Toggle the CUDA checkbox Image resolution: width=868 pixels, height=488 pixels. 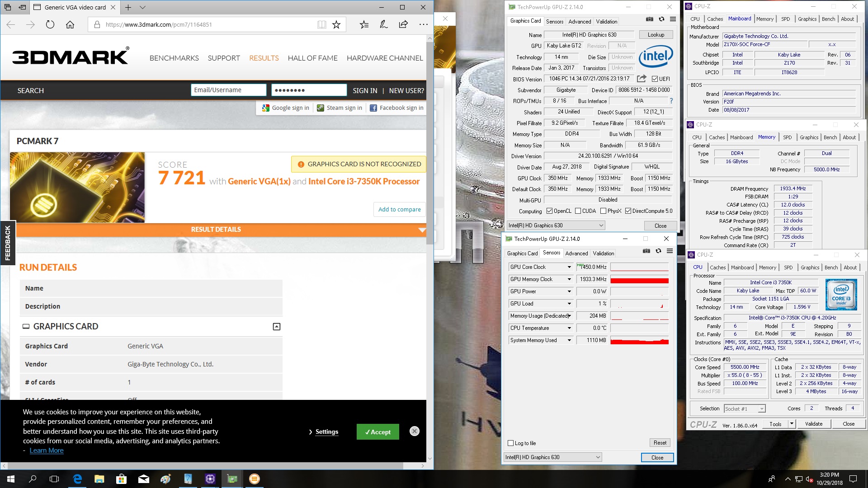578,211
